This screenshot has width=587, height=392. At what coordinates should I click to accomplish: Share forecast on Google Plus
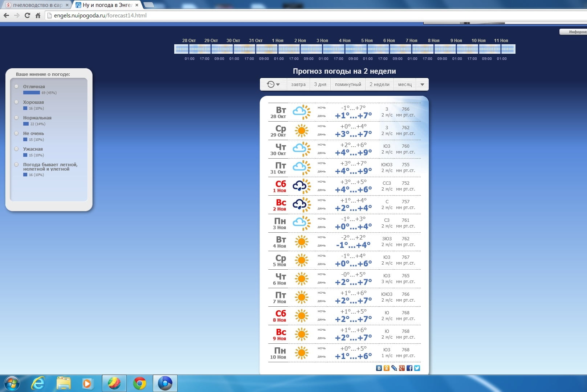click(402, 368)
